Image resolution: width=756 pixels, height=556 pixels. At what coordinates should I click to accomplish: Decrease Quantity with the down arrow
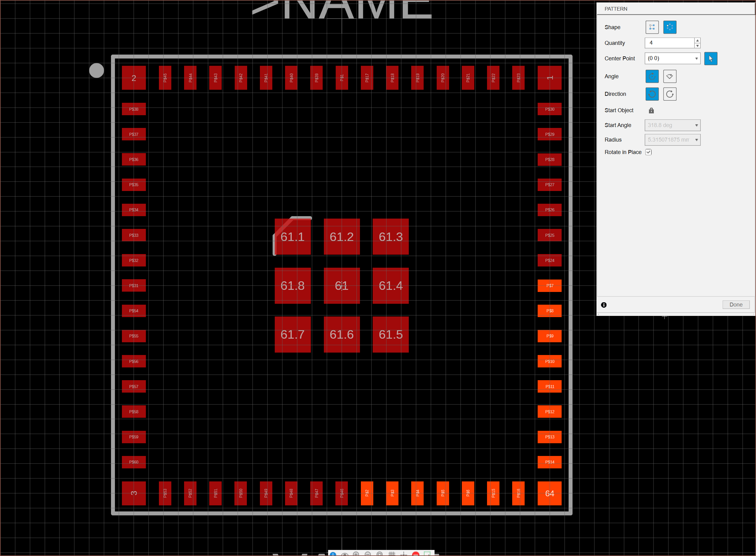click(x=697, y=46)
